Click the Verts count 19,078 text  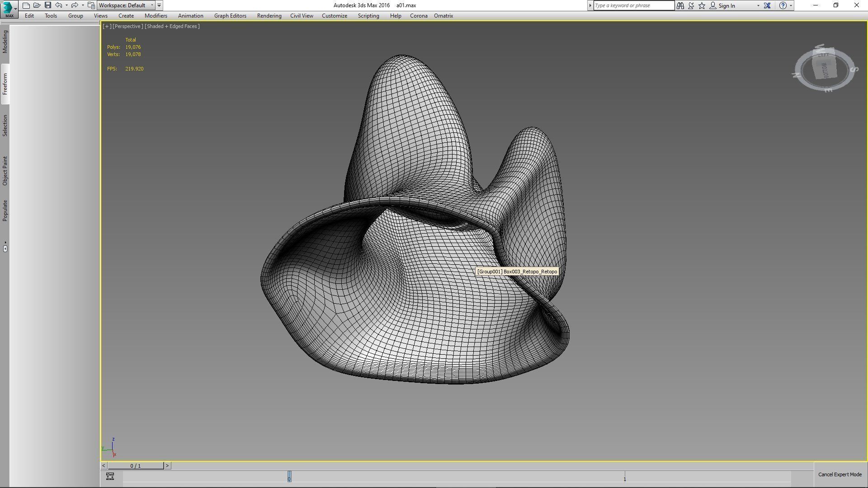click(133, 54)
